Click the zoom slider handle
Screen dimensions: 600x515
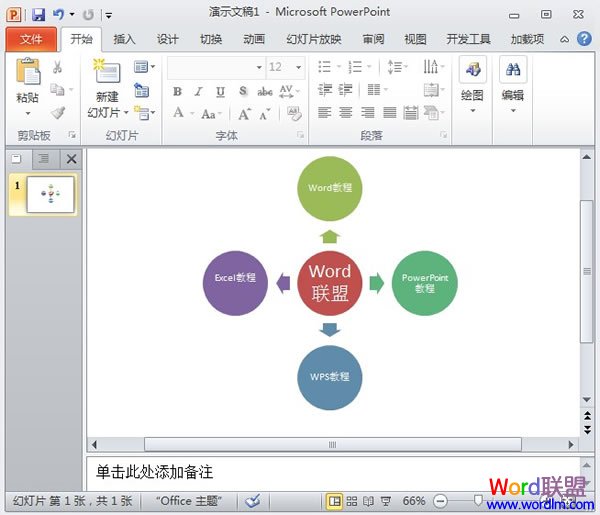[x=478, y=500]
